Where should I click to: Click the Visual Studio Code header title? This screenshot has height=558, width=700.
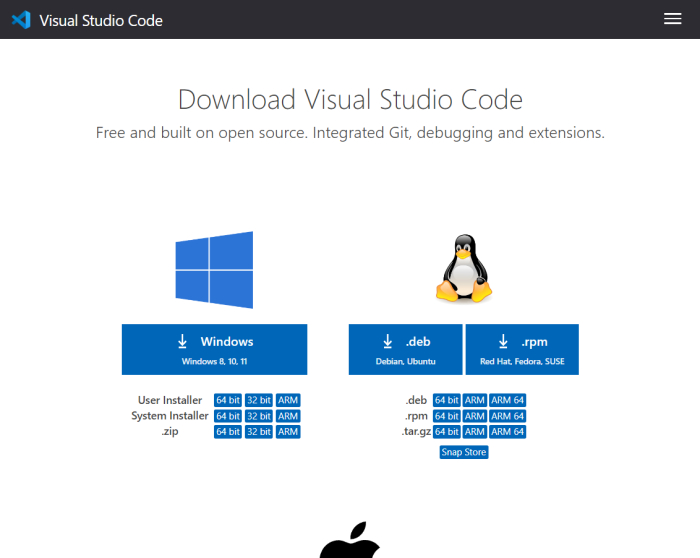101,21
